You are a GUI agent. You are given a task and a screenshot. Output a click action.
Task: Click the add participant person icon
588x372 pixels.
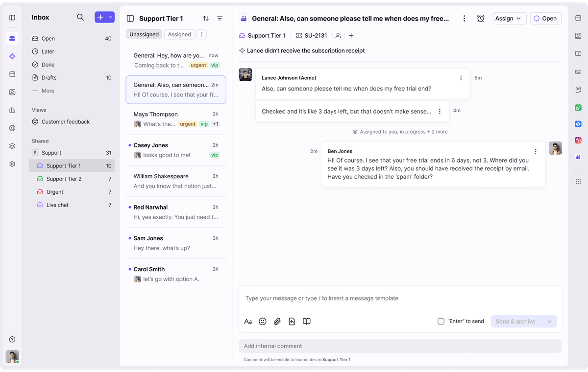point(339,36)
